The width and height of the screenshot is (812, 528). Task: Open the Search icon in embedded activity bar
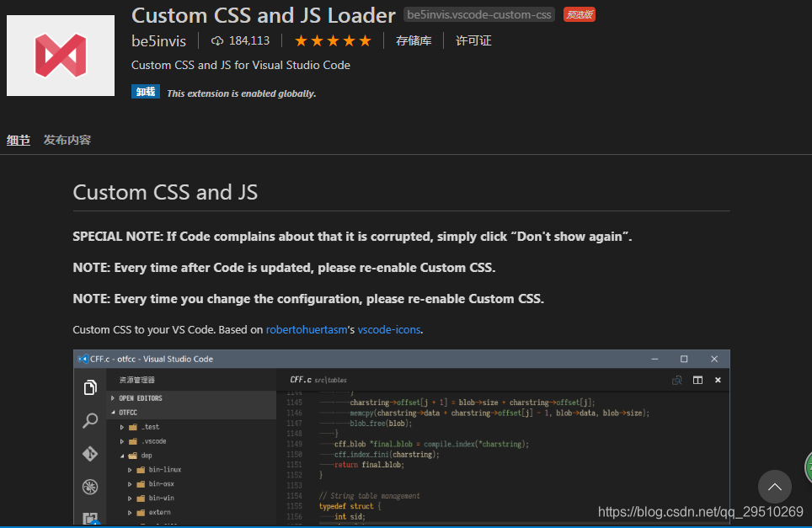coord(90,420)
